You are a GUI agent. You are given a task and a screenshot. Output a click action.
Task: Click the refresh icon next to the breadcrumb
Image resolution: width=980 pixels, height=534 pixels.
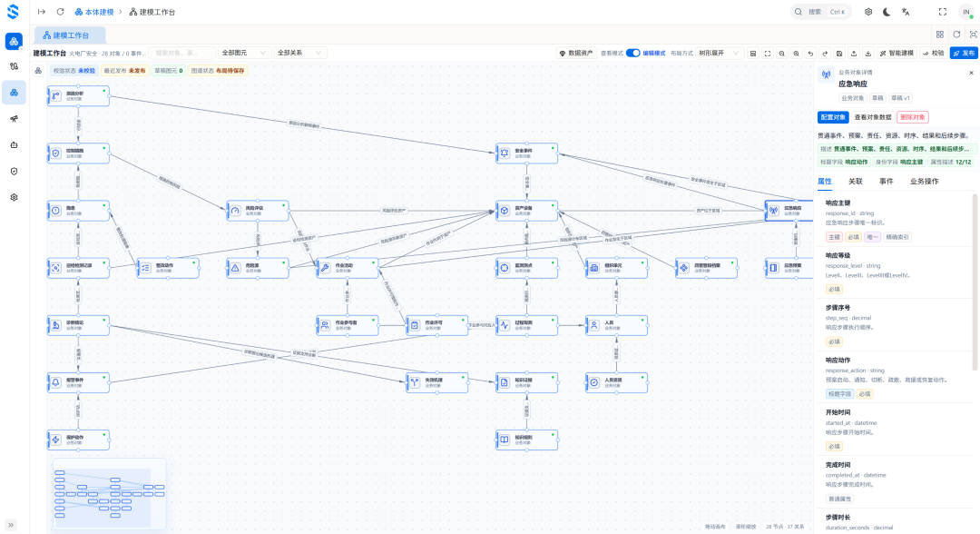60,12
